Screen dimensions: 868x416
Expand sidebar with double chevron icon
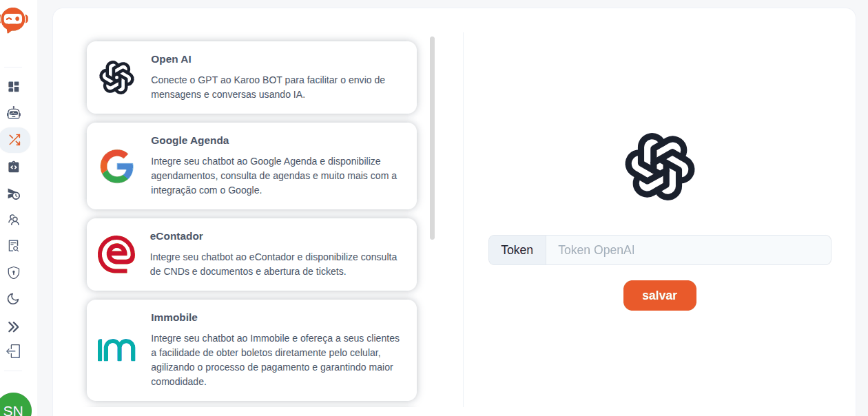coord(14,326)
